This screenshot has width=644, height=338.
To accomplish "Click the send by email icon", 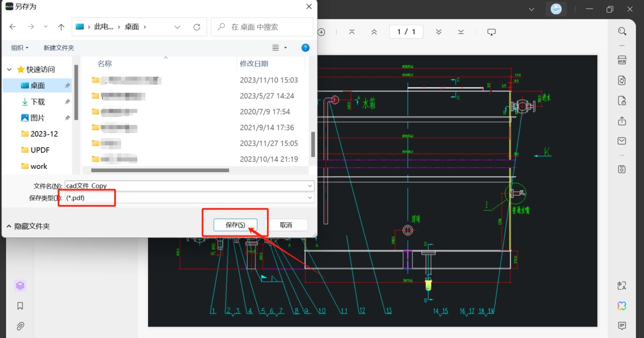I will 622,141.
